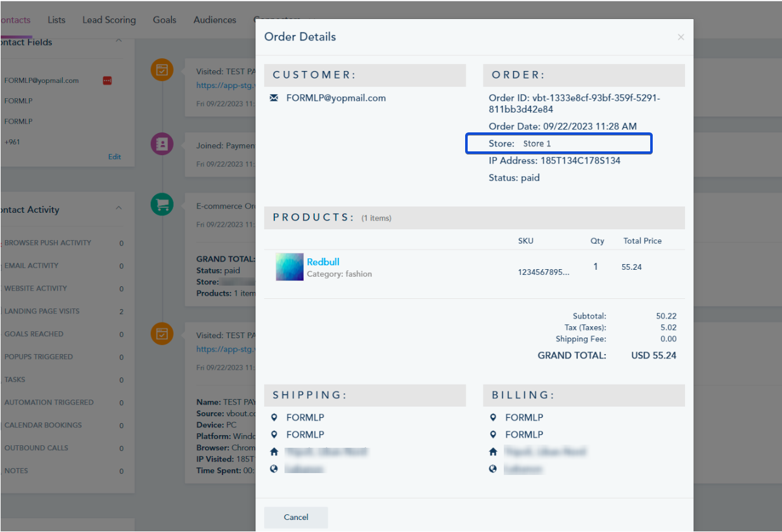Switch to the Lists tab
Screen dimensions: 782x532
click(x=56, y=20)
